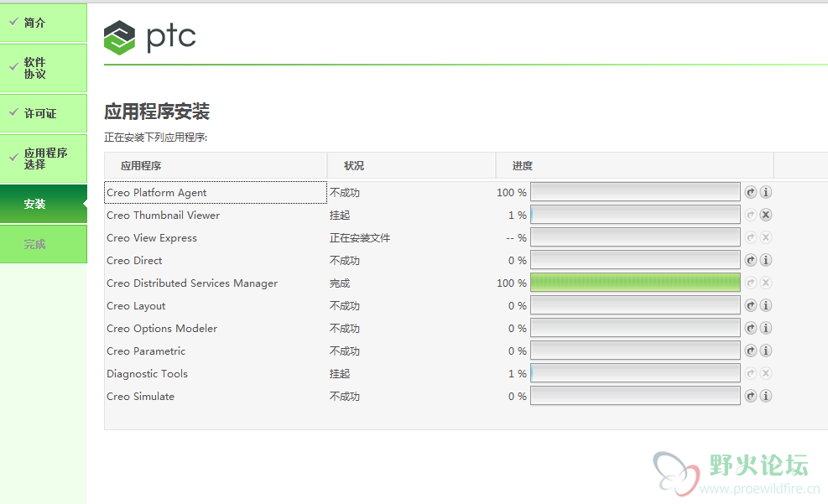This screenshot has width=828, height=504.
Task: Click the cancel X icon for Creo View Express
Action: [x=766, y=237]
